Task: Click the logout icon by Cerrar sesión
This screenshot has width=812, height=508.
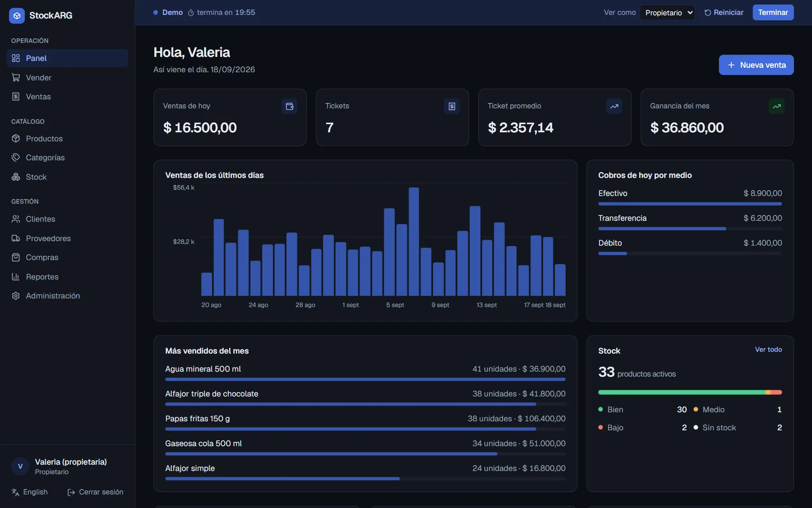Action: pyautogui.click(x=71, y=492)
